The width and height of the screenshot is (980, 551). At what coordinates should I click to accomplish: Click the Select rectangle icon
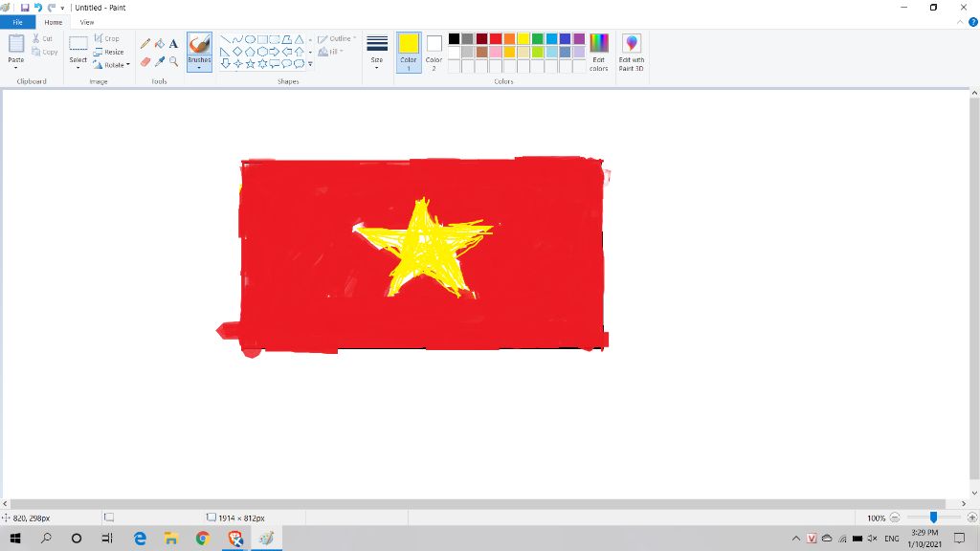click(78, 44)
